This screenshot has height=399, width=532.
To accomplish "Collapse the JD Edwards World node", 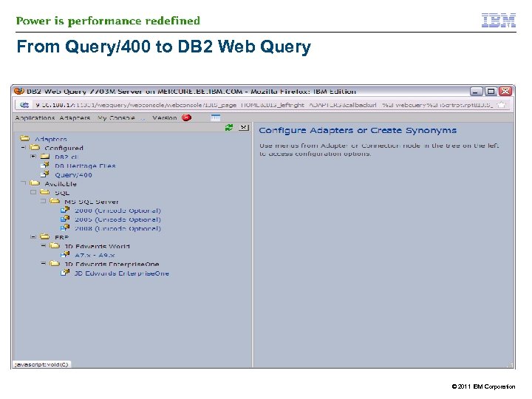I will [x=43, y=245].
